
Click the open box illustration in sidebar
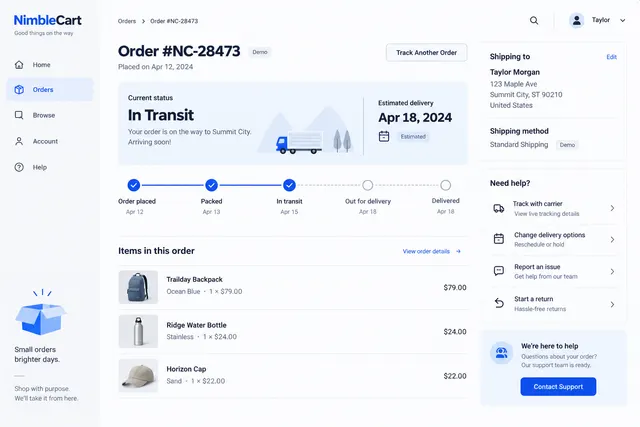click(40, 314)
